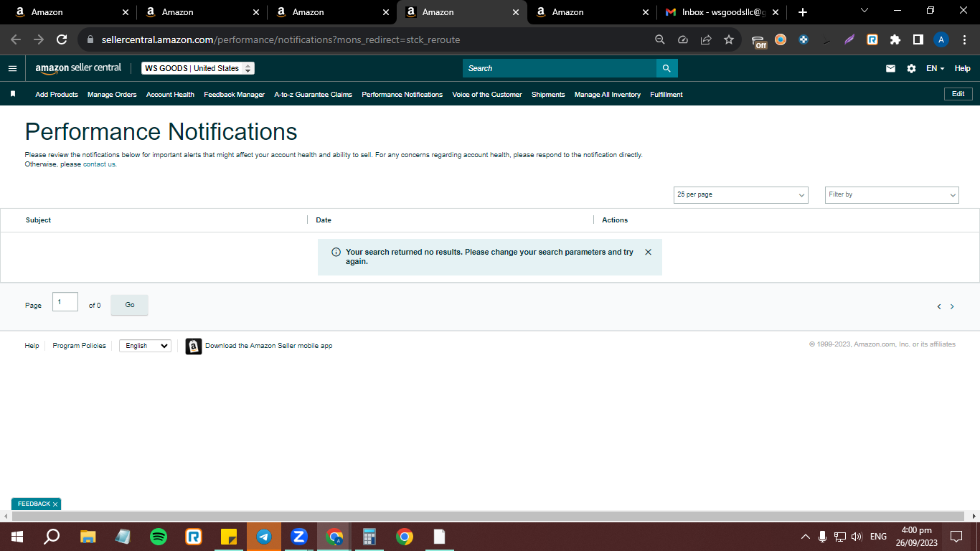This screenshot has width=980, height=551.
Task: Open Chrome tab search chevron
Action: tap(864, 11)
